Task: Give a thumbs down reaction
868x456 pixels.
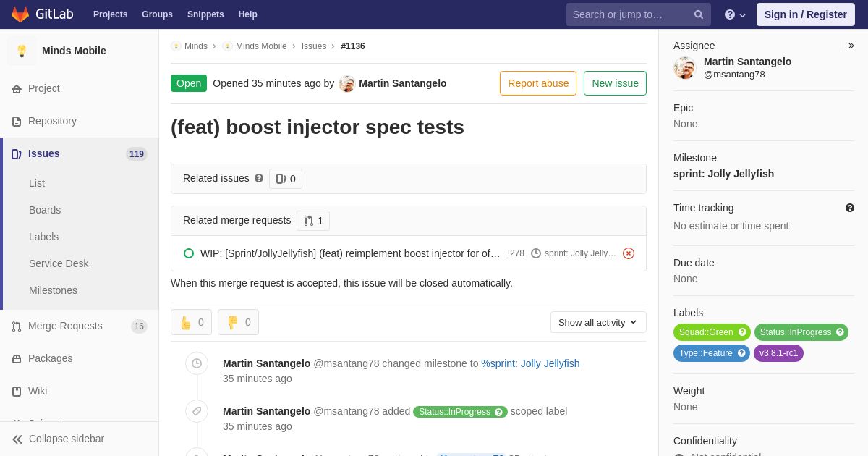Action: [238, 322]
